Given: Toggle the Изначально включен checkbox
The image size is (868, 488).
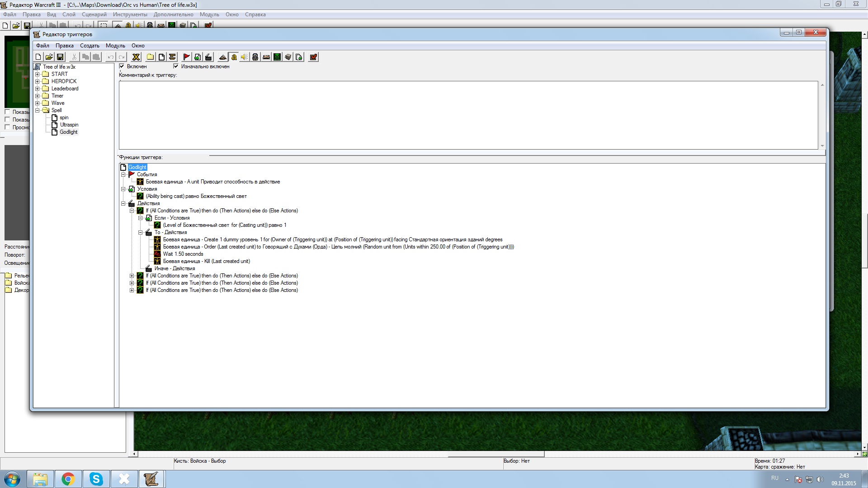Looking at the screenshot, I should point(176,66).
